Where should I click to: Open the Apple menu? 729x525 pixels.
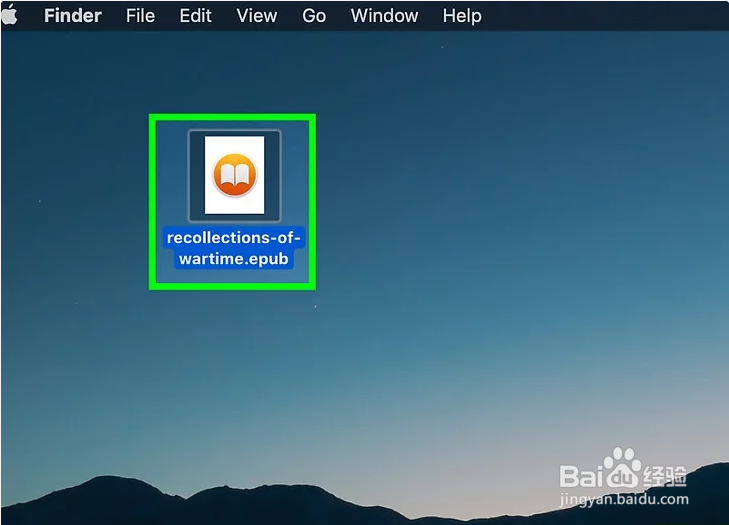9,15
